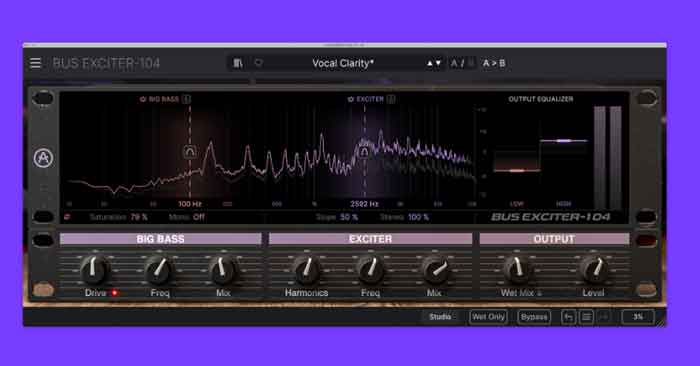700x366 pixels.
Task: Click the Exciter solo listen icon
Action: tap(391, 99)
